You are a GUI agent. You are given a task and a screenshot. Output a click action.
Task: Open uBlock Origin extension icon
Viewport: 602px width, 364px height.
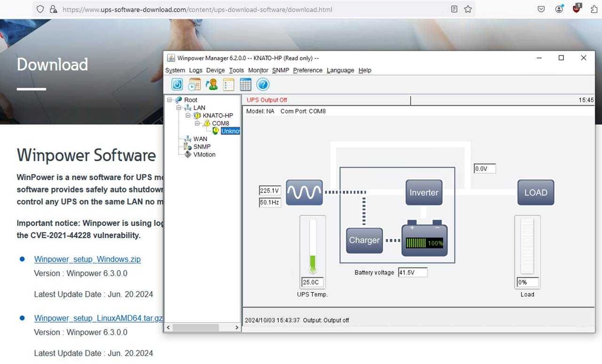577,8
